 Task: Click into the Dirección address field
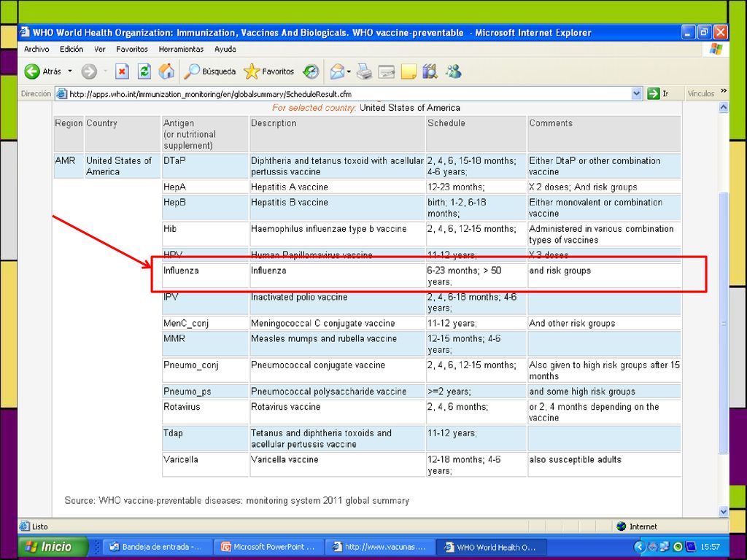point(349,94)
